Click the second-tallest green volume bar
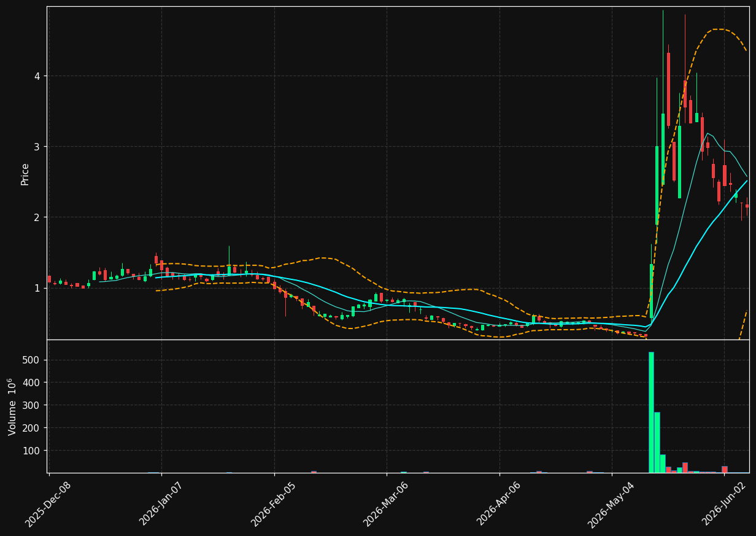This screenshot has height=536, width=756. (657, 442)
